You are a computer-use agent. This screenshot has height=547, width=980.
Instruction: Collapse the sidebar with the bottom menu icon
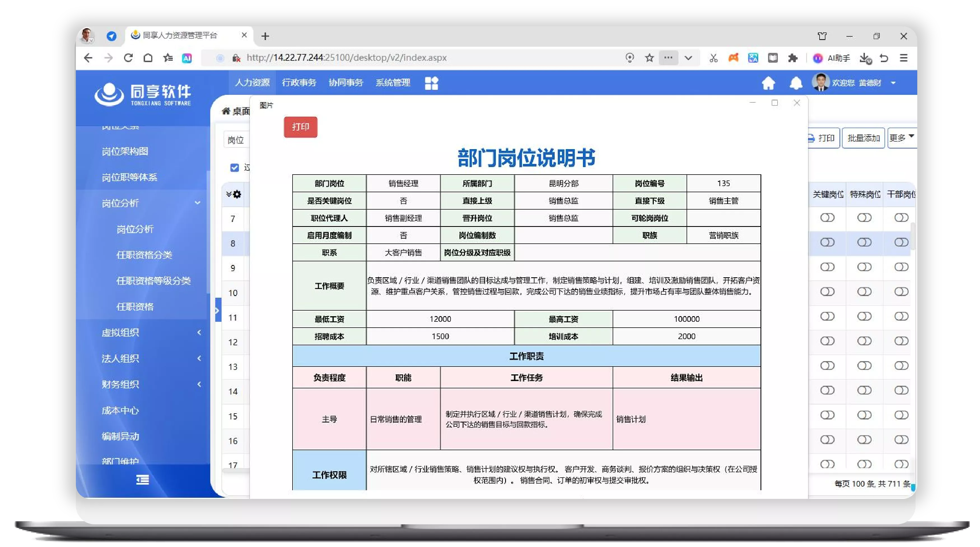[143, 480]
